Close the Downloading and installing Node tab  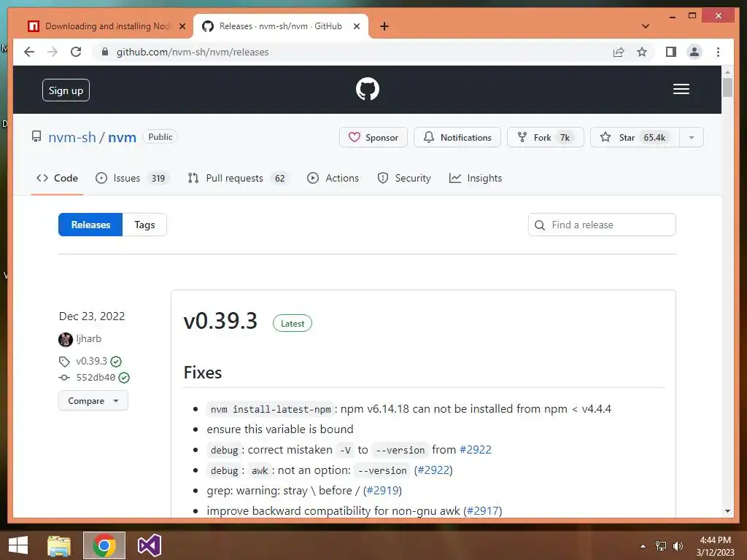click(182, 26)
